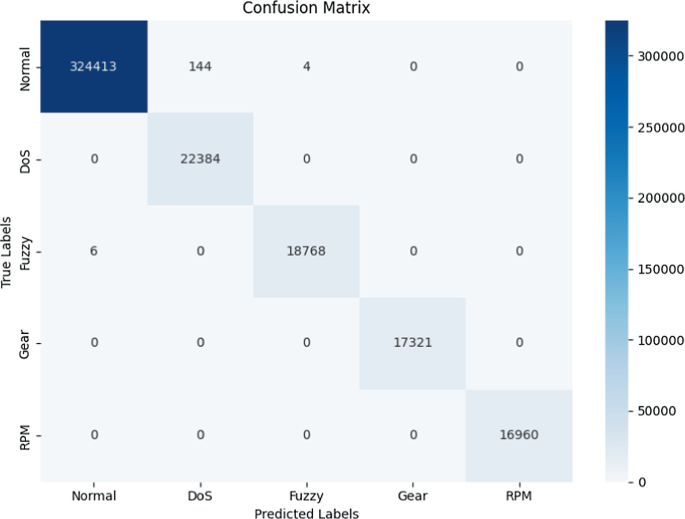Click the Predicted Labels axis title
This screenshot has height=519, width=685.
(306, 513)
